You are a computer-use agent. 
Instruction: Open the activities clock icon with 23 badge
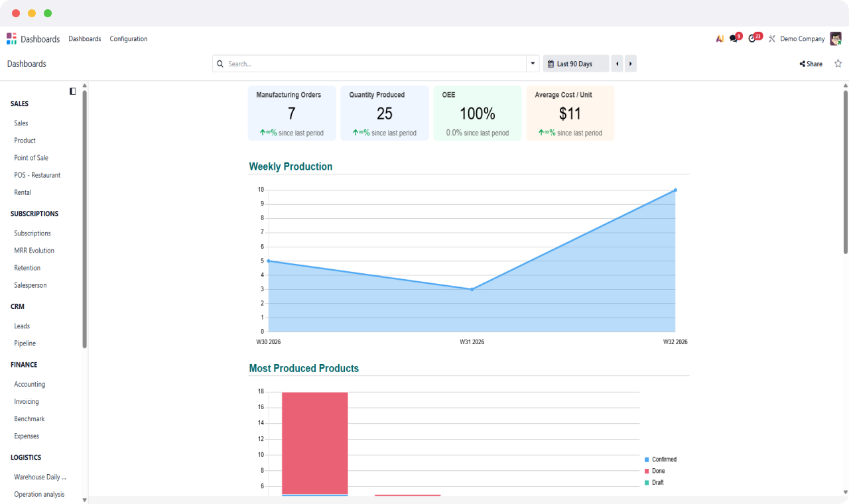pyautogui.click(x=753, y=38)
